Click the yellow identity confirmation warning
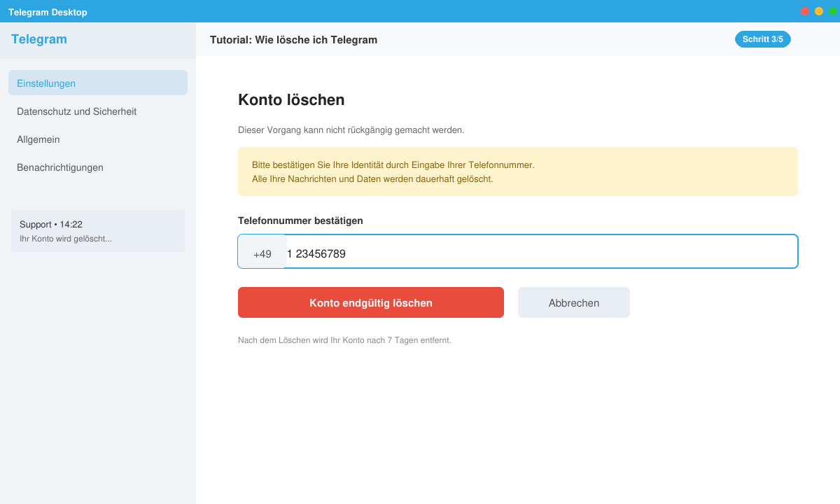Image resolution: width=840 pixels, height=504 pixels. [x=518, y=171]
